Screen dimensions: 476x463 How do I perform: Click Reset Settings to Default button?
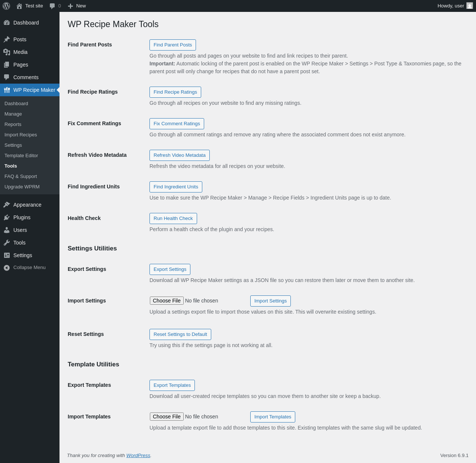pos(180,334)
